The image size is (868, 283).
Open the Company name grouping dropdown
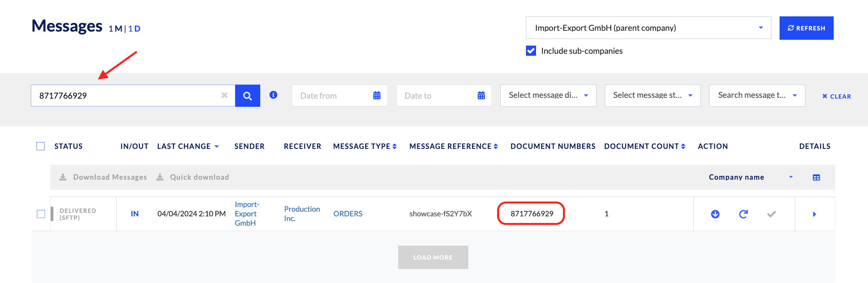pos(751,177)
